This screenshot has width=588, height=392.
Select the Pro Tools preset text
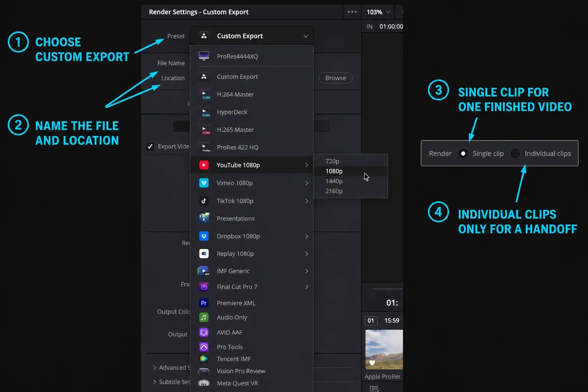tap(230, 347)
